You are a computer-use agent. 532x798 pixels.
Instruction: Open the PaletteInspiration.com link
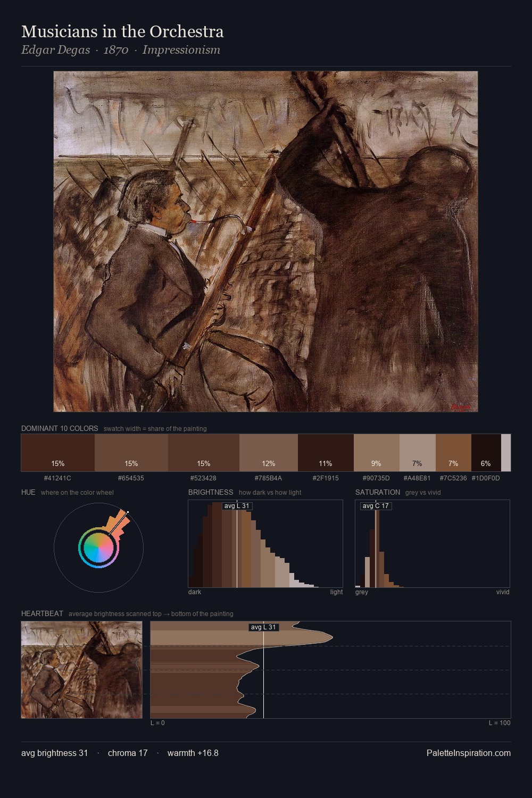[469, 753]
